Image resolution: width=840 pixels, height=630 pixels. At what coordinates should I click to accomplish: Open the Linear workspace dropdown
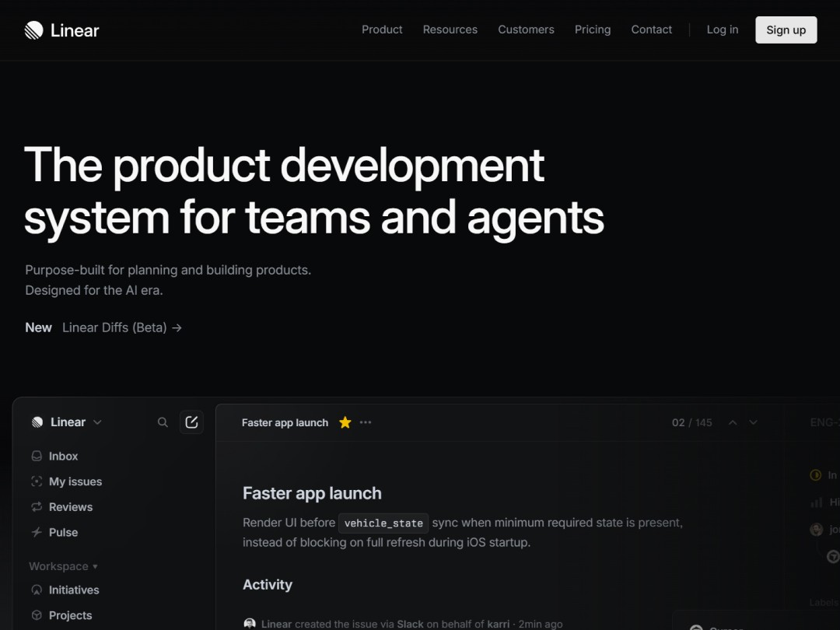click(x=68, y=422)
